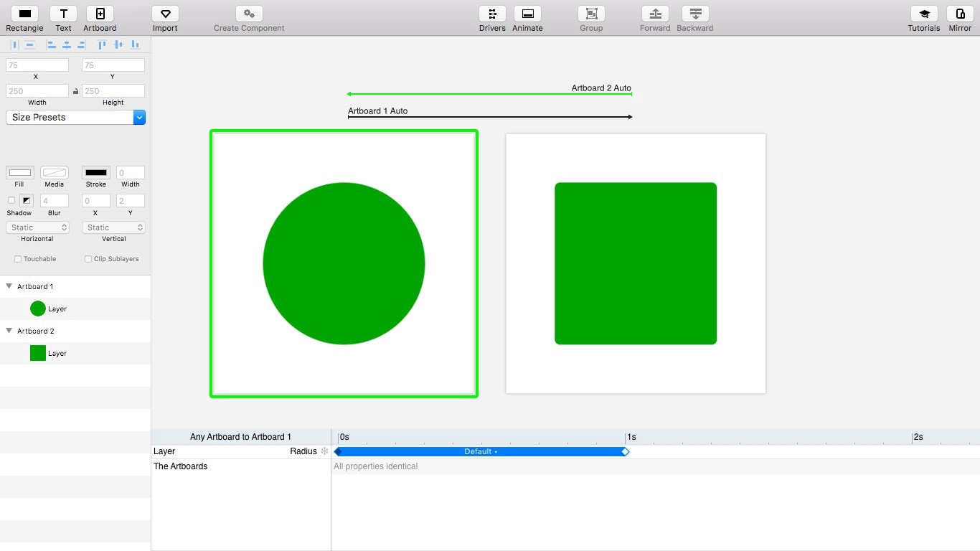Enable Clip Sublayers checkbox

[88, 259]
